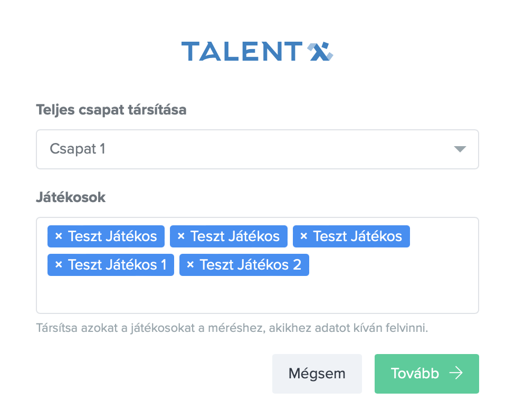Click the helper text below players field
The height and width of the screenshot is (420, 515).
232,328
